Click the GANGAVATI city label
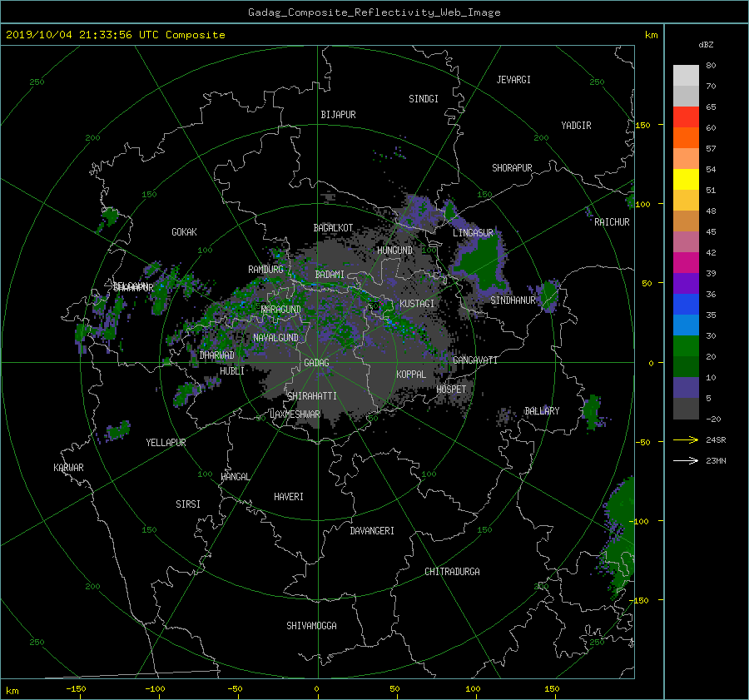Image resolution: width=749 pixels, height=700 pixels. point(475,360)
